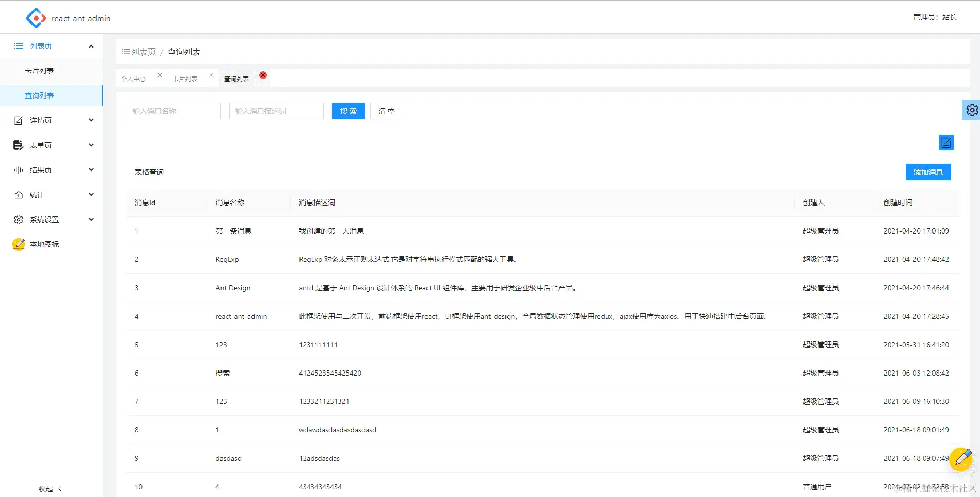Click the 添加消息 button
Image resolution: width=980 pixels, height=497 pixels.
click(928, 172)
